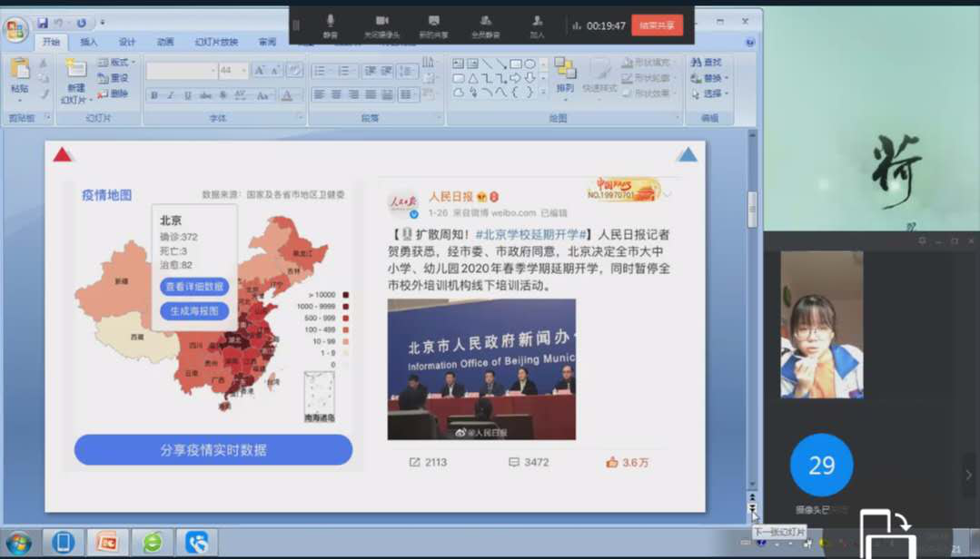980x559 pixels.
Task: Click the join (加入) icon in meeting toolbar
Action: (537, 26)
